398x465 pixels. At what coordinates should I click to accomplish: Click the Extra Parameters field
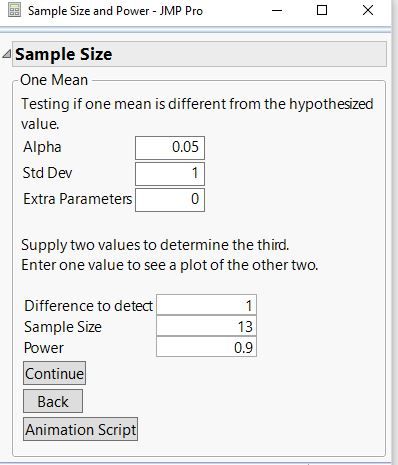(x=170, y=200)
